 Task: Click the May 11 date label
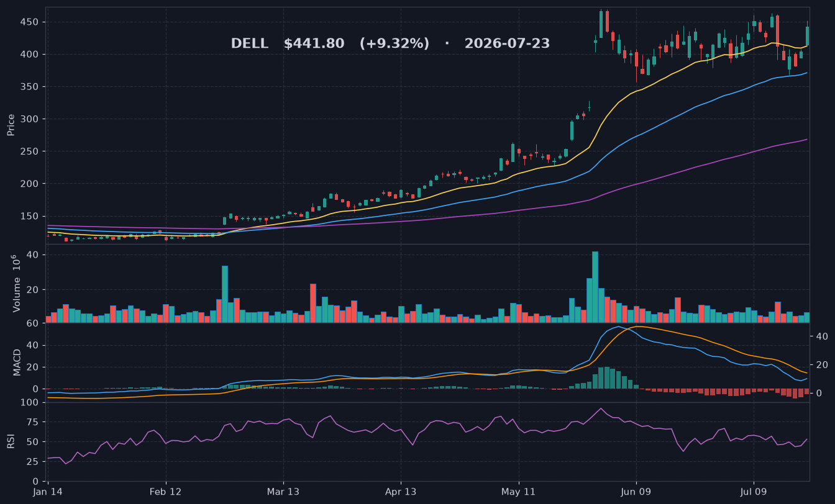pyautogui.click(x=519, y=492)
